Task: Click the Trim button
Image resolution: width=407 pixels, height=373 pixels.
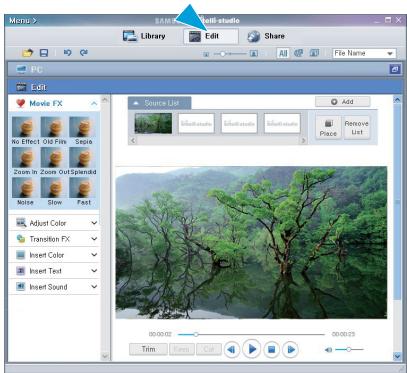Action: pyautogui.click(x=148, y=349)
